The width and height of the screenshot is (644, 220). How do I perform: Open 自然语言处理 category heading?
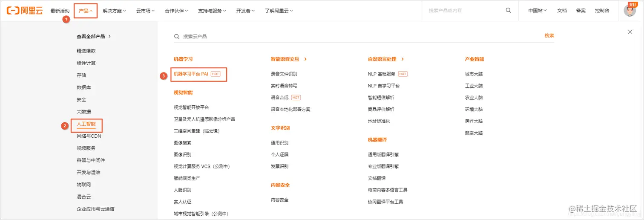[386, 59]
